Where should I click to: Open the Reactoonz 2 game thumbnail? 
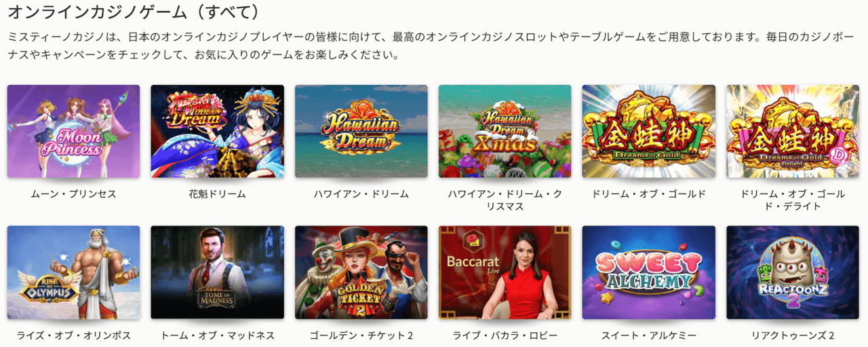click(x=793, y=272)
